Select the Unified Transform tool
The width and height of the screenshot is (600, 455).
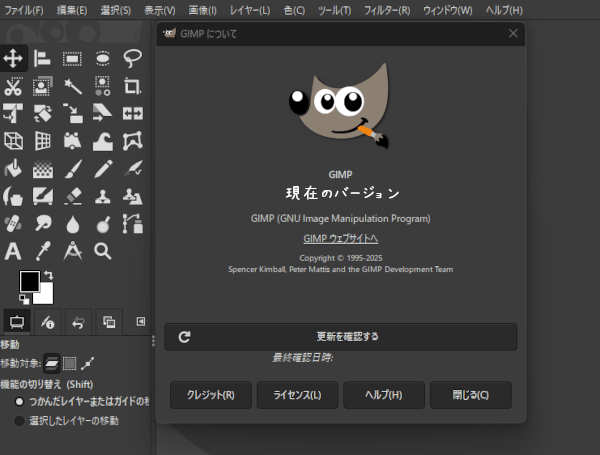[13, 113]
